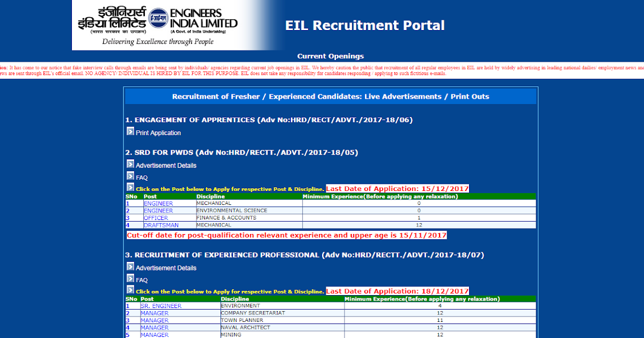The image size is (644, 338).
Task: Select the MANAGER Company Secretariat post
Action: [x=154, y=313]
